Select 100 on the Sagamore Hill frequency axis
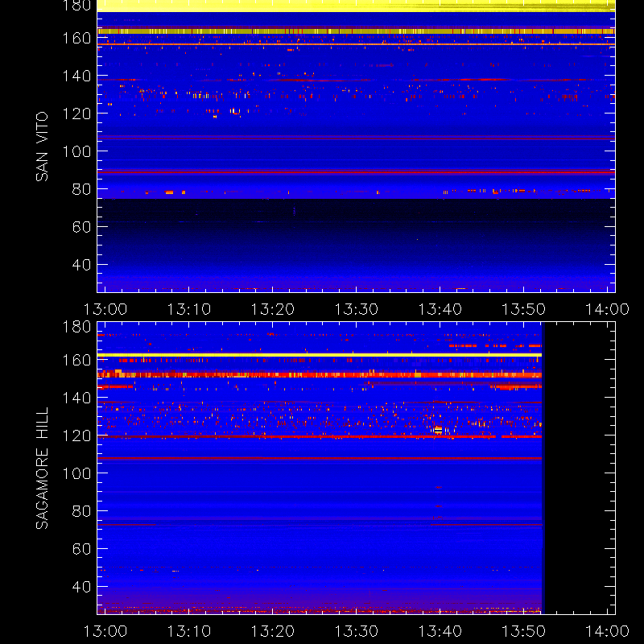Image resolution: width=644 pixels, height=644 pixels. click(76, 473)
